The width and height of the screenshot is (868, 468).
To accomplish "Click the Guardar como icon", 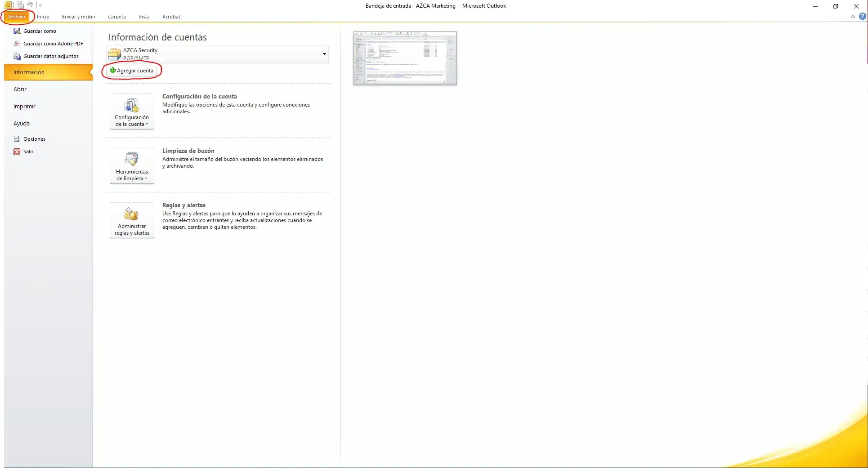I will click(17, 31).
